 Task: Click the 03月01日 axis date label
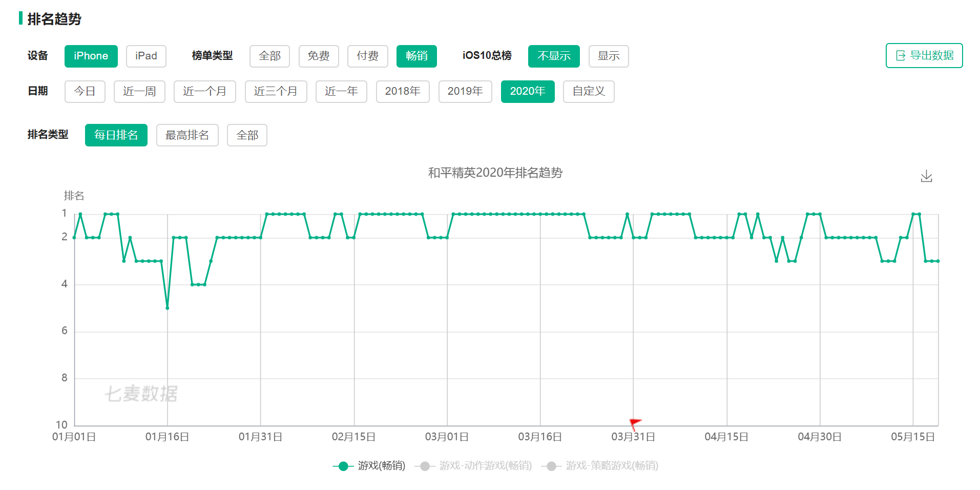tap(447, 437)
